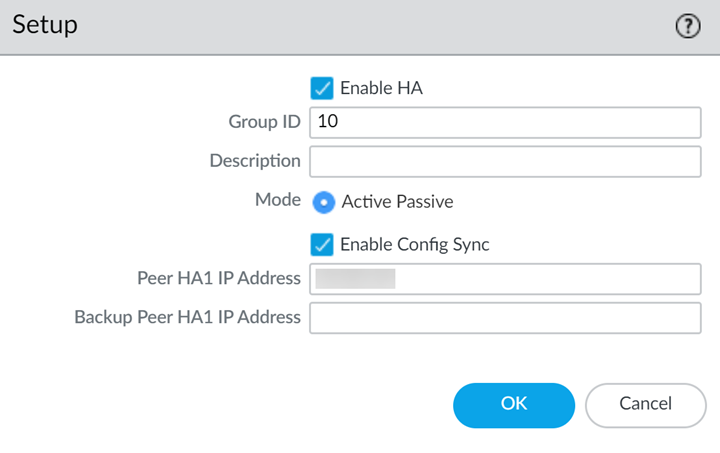This screenshot has width=720, height=453.
Task: Click the blurred Peer HA1 IP value
Action: click(x=355, y=279)
